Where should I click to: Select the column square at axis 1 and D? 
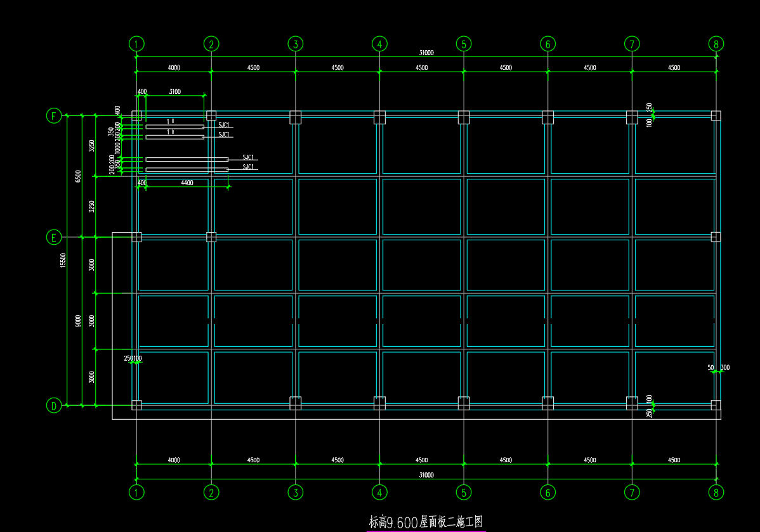point(136,405)
